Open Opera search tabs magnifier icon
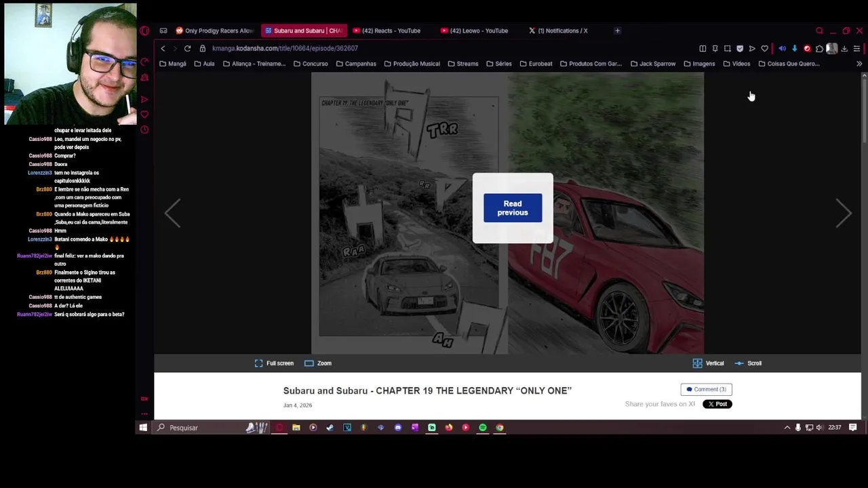The height and width of the screenshot is (488, 868). 819,30
